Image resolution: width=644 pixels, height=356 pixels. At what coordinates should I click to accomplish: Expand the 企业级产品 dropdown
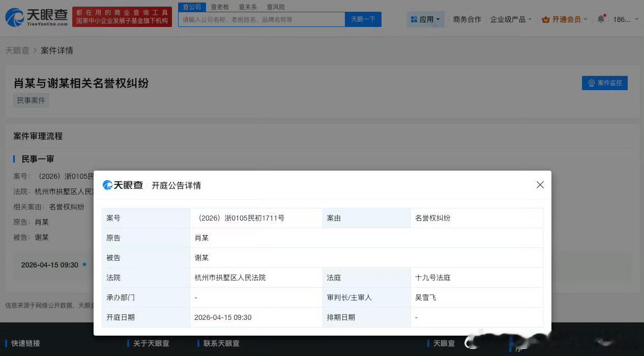511,19
